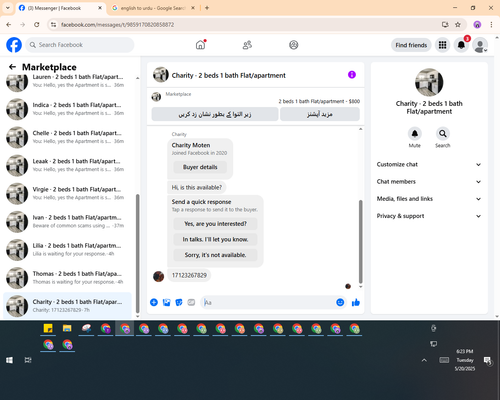Open Indica's apartment conversation
The width and height of the screenshot is (500, 400).
click(68, 109)
